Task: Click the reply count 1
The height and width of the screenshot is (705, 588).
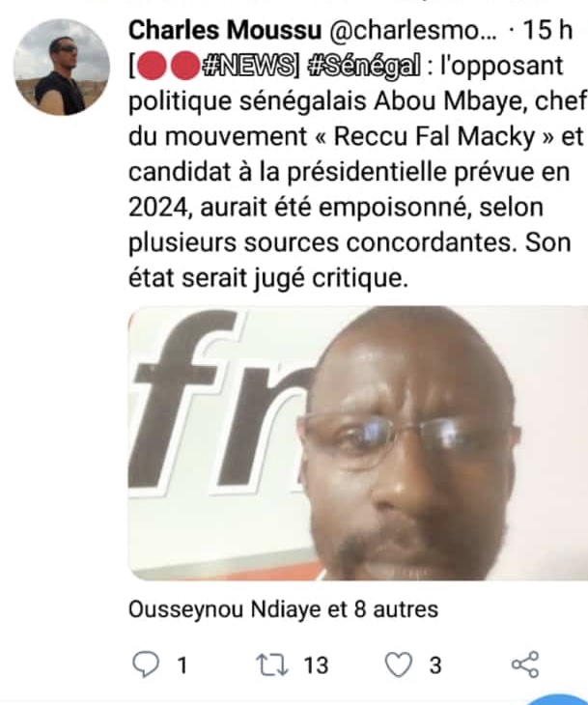Action: (182, 665)
